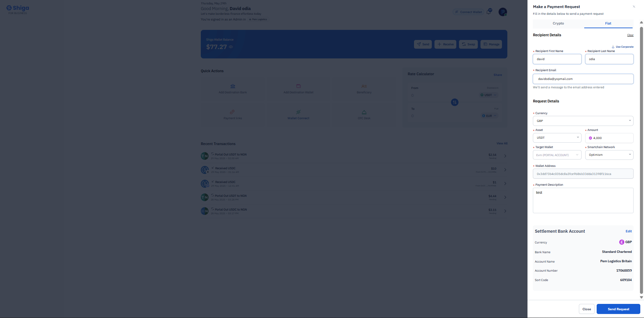Click the Receive button on wallet card
Viewport: 644px width, 318px height.
pyautogui.click(x=445, y=44)
